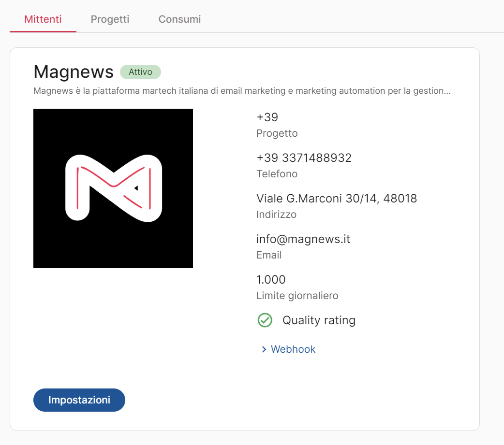Switch to the Mittenti tab
The height and width of the screenshot is (445, 504).
click(x=43, y=19)
